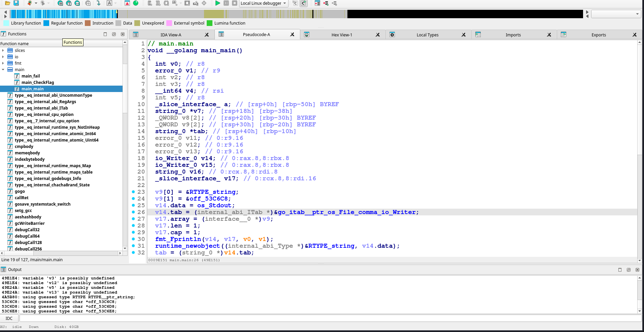Image resolution: width=644 pixels, height=332 pixels.
Task: Expand the fmt folder in Functions
Action: (x=3, y=63)
